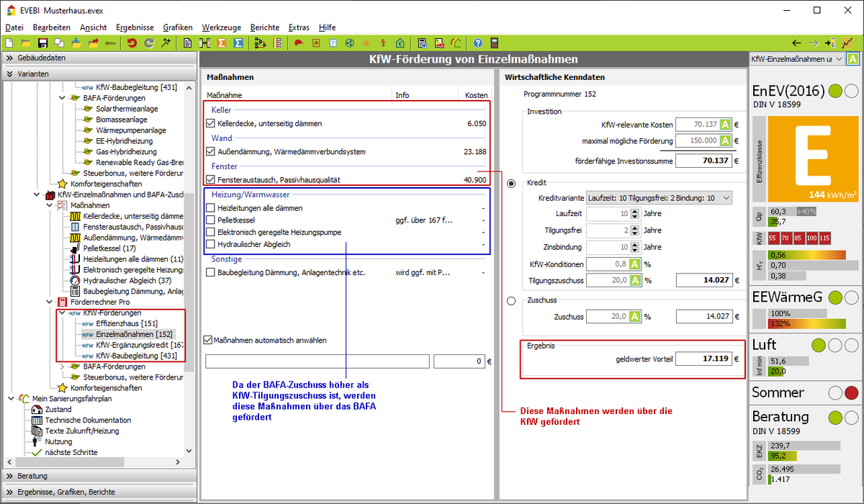The image size is (864, 504).
Task: Click the blue sigma toolbar icon
Action: tap(238, 43)
